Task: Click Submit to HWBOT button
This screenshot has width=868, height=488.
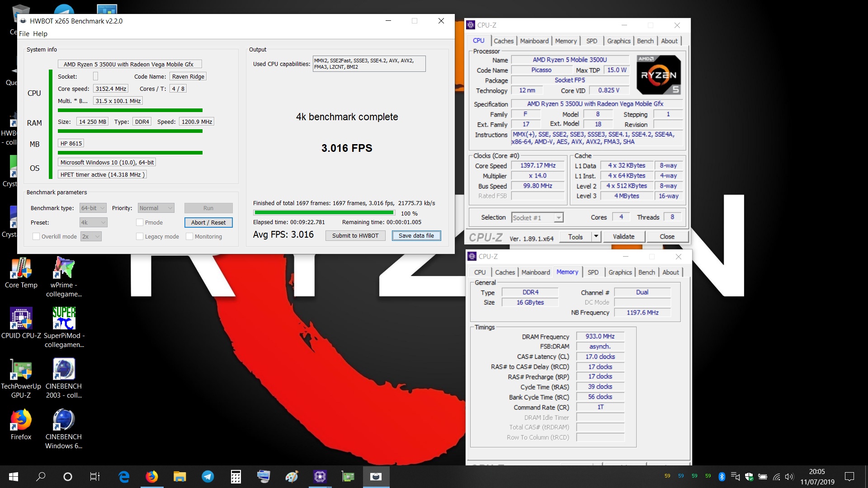Action: click(355, 235)
